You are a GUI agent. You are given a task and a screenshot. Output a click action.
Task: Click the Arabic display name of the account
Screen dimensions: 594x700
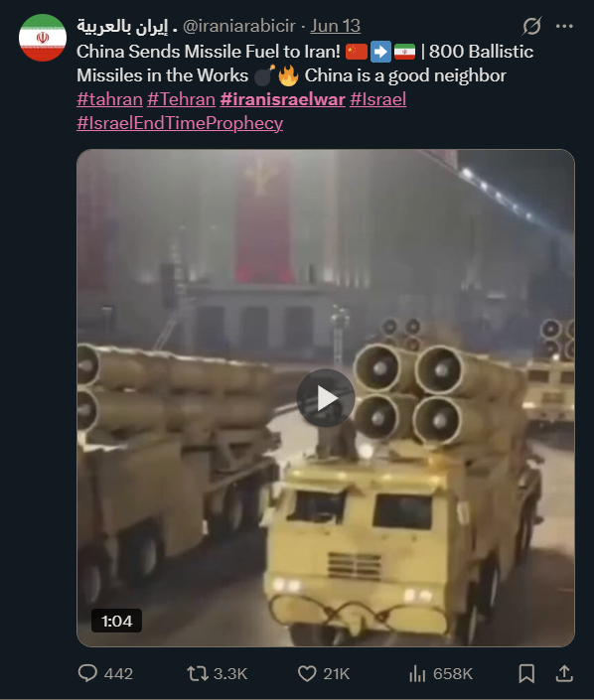(x=127, y=26)
